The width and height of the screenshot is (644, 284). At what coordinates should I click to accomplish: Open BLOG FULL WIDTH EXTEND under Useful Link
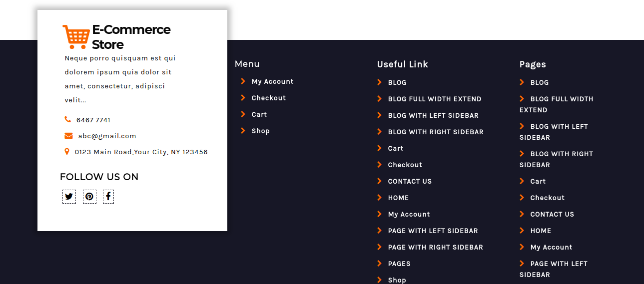click(435, 99)
